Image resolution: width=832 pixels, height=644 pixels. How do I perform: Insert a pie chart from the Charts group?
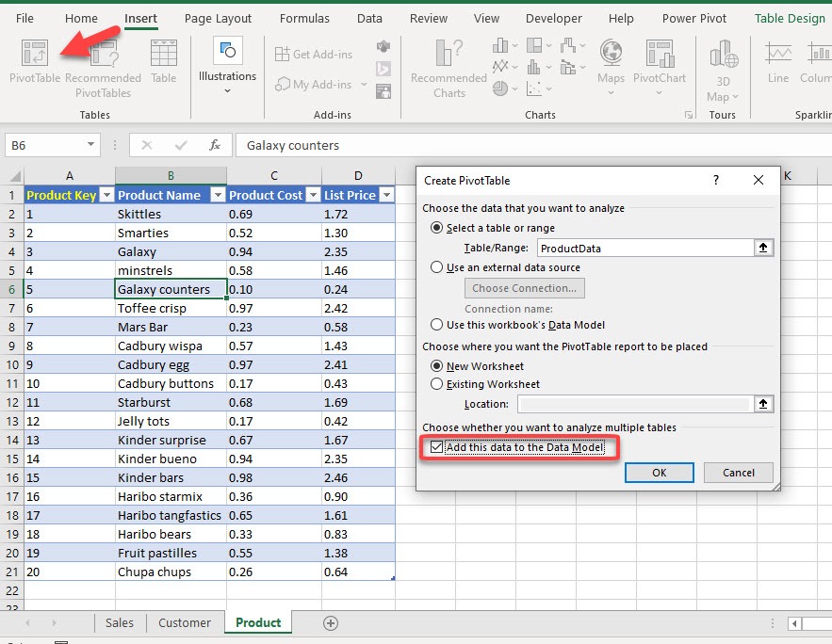[x=499, y=89]
